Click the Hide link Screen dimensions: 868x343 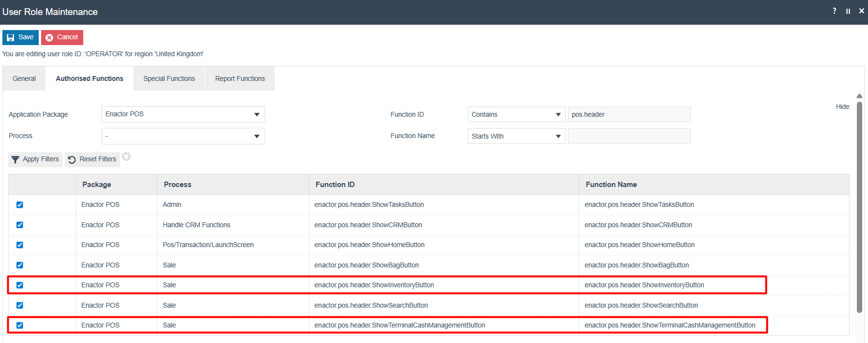(x=842, y=107)
